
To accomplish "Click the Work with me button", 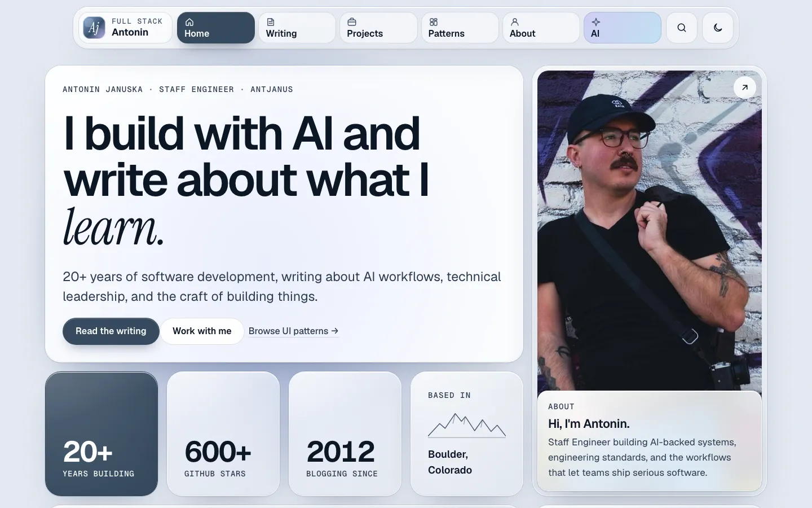I will [x=202, y=331].
